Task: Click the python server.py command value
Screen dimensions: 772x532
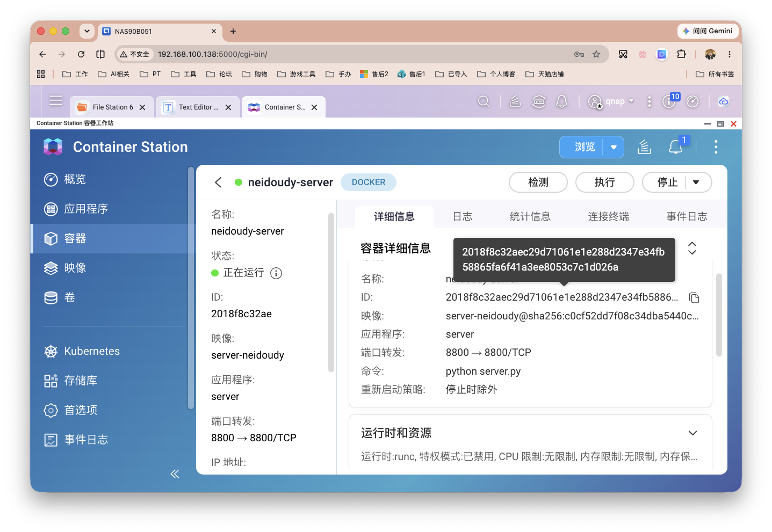Action: [483, 371]
